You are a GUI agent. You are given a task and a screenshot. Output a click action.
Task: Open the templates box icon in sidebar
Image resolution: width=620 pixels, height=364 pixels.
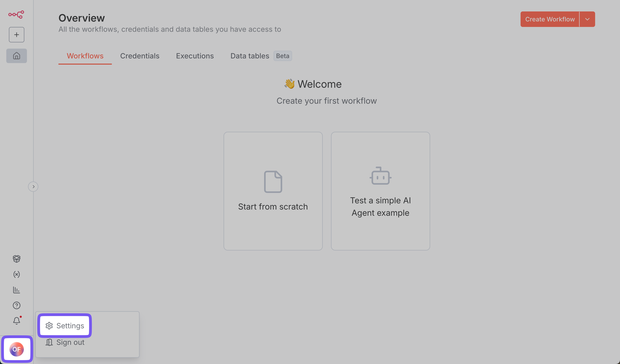(17, 259)
